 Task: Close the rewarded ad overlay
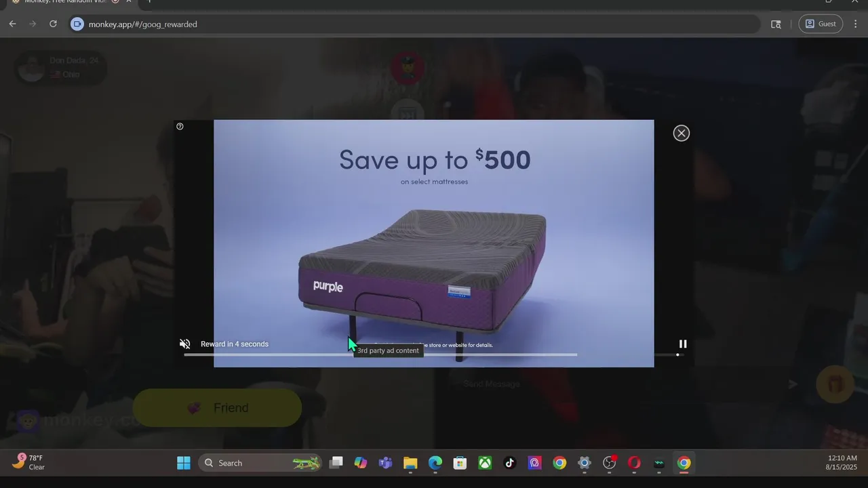682,133
